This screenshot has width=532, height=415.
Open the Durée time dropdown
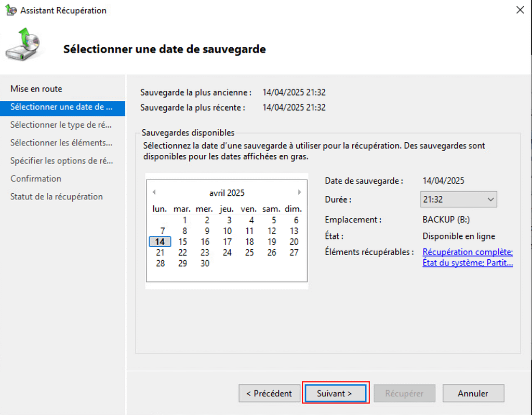(x=458, y=199)
